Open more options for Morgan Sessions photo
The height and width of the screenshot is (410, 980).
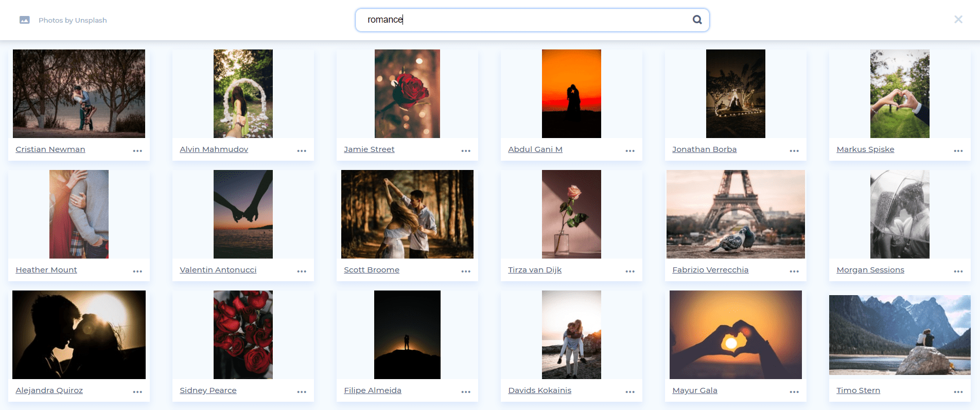(958, 271)
